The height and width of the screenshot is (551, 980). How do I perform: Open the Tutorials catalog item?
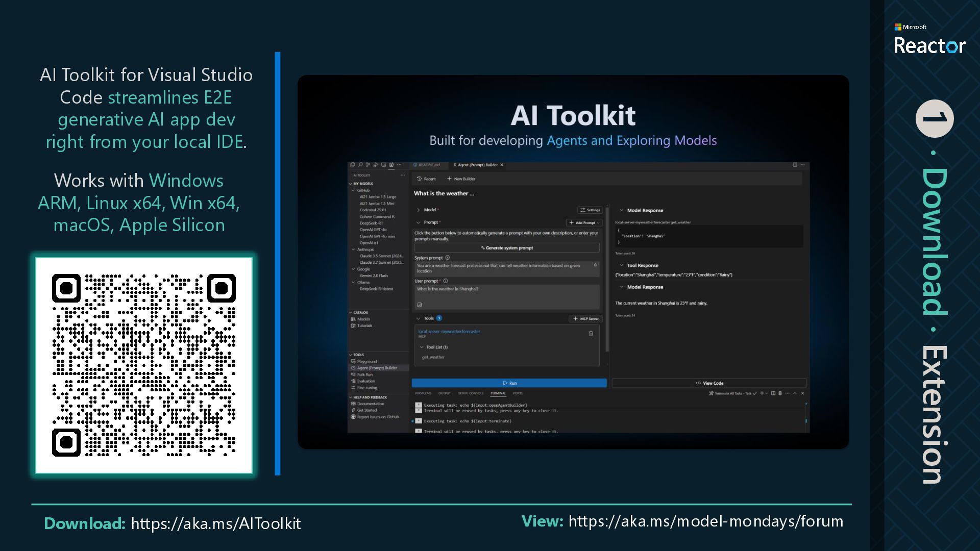(362, 325)
